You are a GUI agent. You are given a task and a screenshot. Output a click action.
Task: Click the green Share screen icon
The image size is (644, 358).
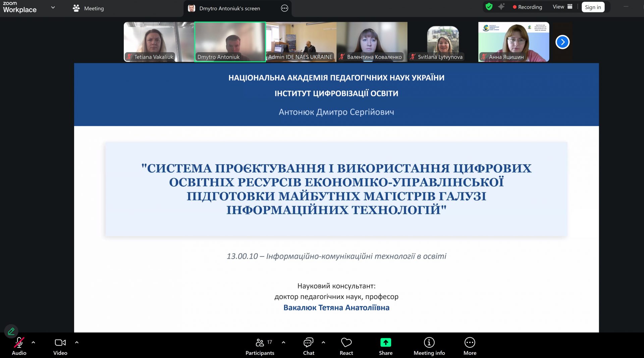(385, 343)
